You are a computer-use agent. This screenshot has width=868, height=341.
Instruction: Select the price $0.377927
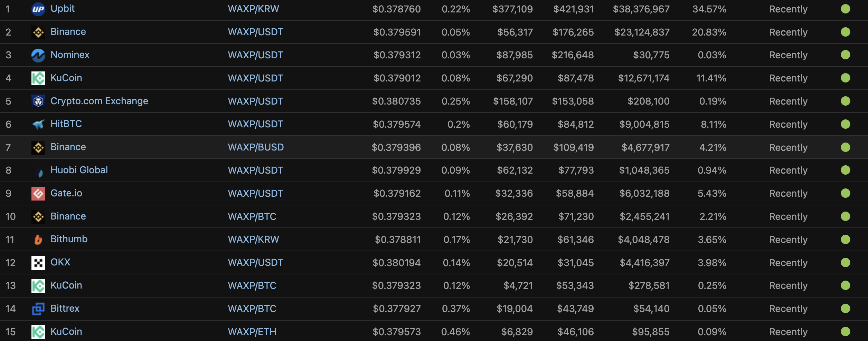pyautogui.click(x=397, y=309)
